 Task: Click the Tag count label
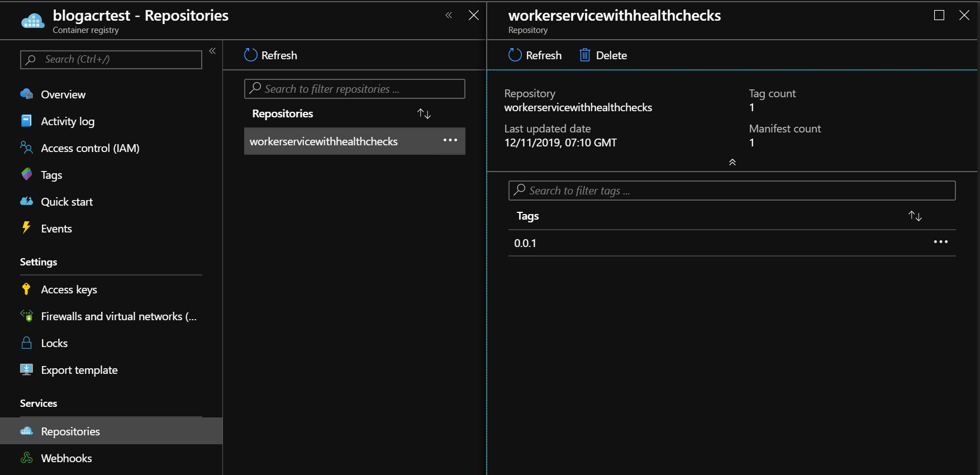772,94
